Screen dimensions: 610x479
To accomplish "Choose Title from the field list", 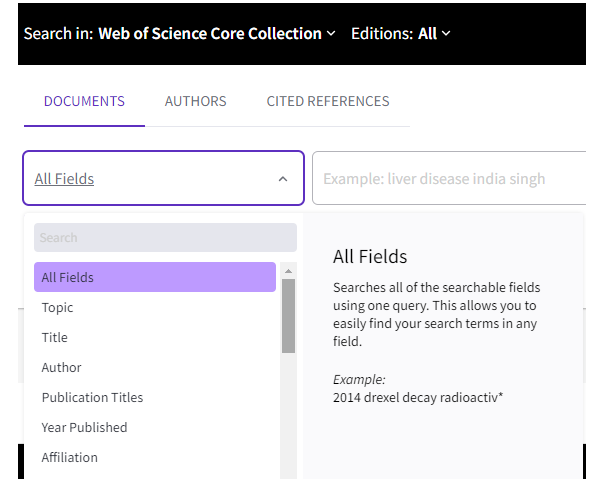I will pyautogui.click(x=155, y=337).
